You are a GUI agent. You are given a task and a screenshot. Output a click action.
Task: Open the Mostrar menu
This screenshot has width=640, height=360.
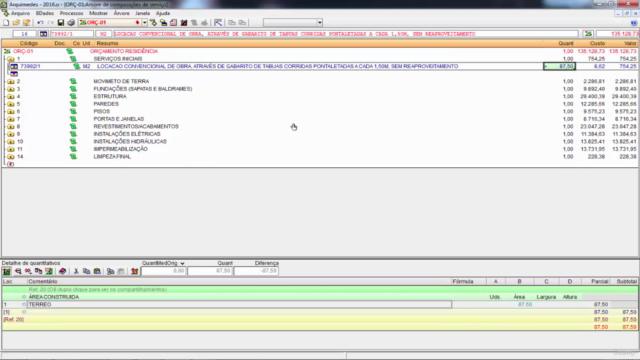(x=98, y=13)
